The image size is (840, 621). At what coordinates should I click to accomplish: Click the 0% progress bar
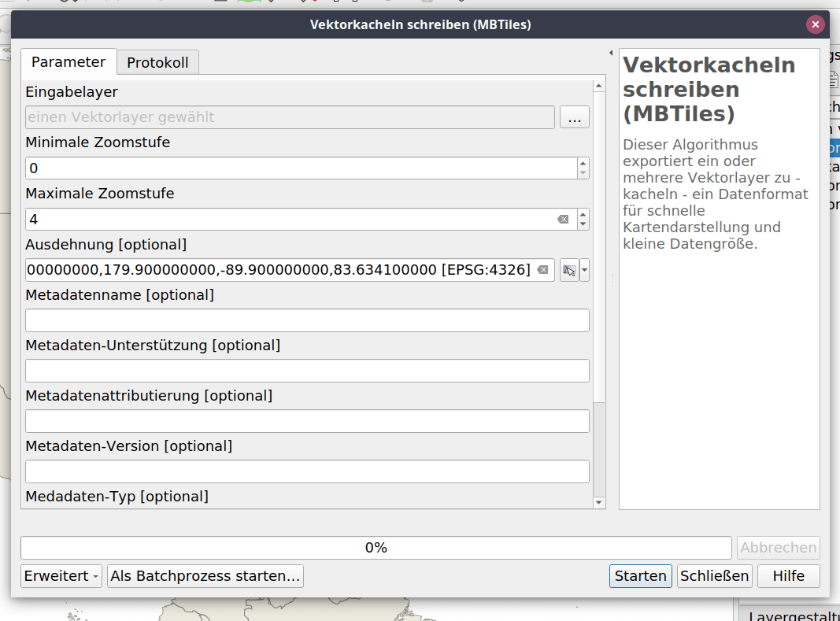376,548
